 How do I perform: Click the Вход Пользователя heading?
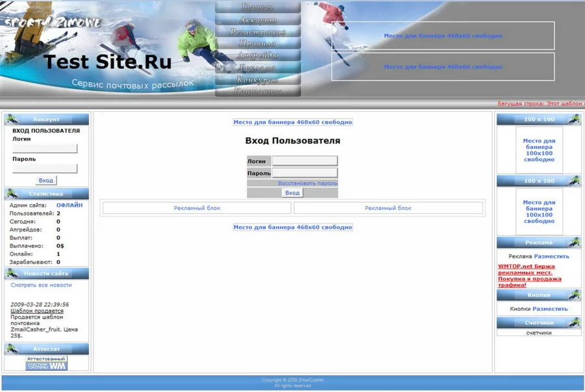(293, 140)
